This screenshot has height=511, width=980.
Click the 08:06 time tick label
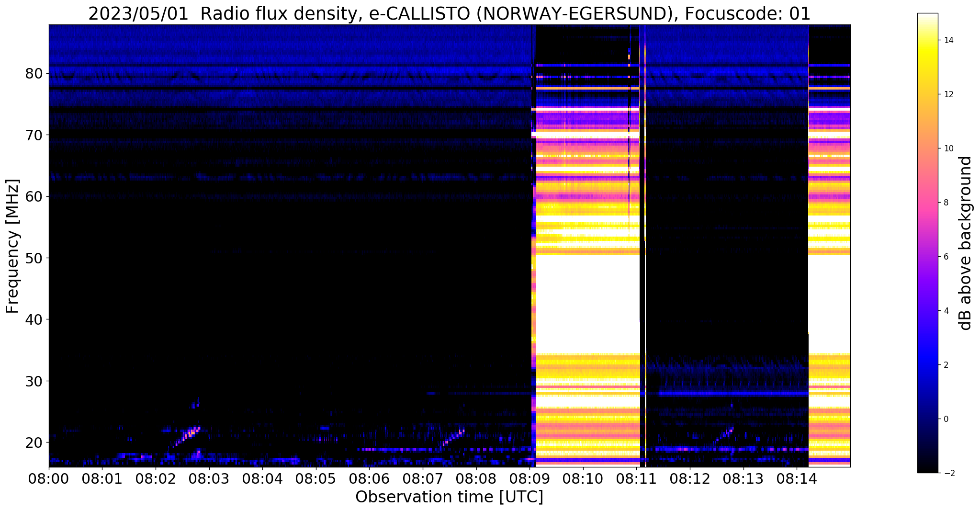pyautogui.click(x=370, y=479)
